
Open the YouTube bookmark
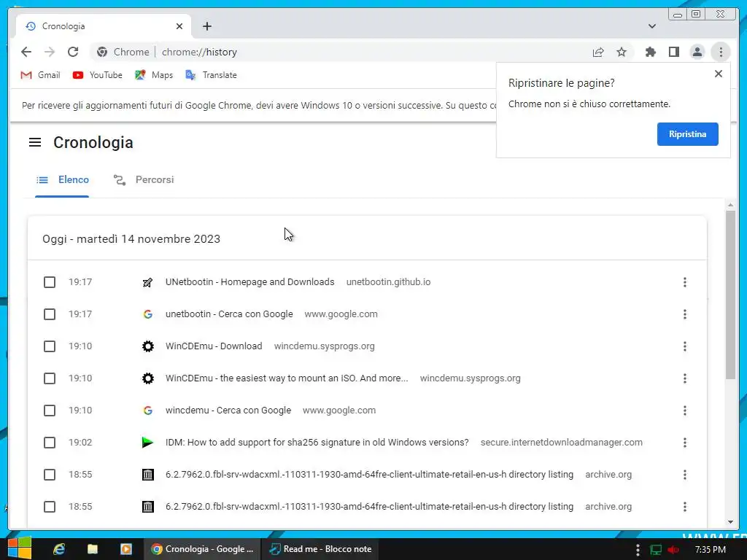[98, 75]
